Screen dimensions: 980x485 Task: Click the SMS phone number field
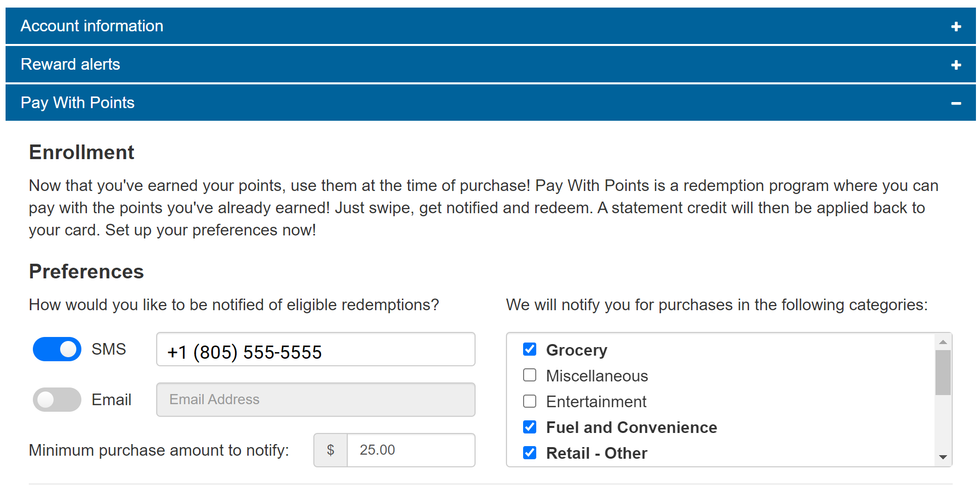315,350
